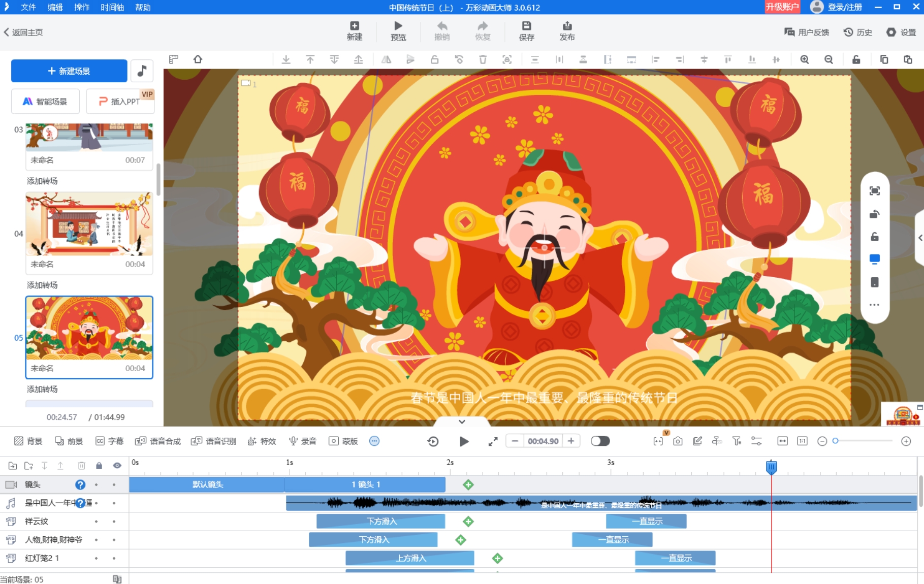
Task: Toggle visibility dot on 红灯笼2 1 layer
Action: click(x=114, y=558)
